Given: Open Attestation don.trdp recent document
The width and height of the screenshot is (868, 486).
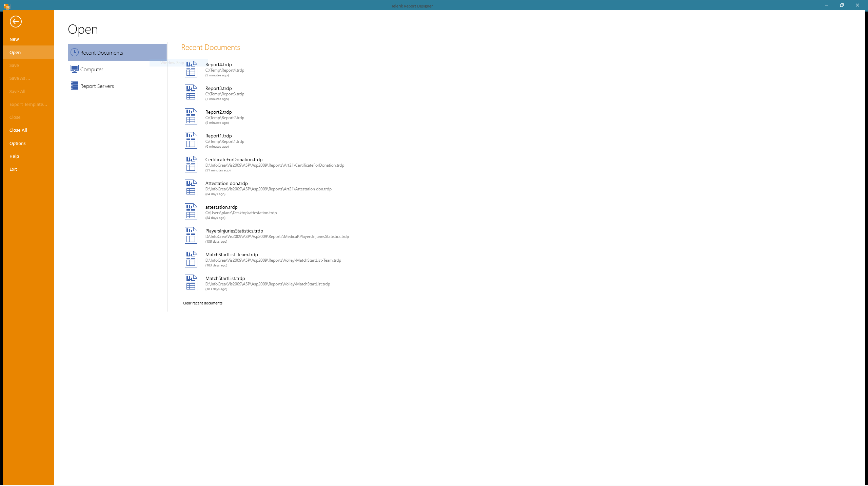Looking at the screenshot, I should click(x=226, y=184).
